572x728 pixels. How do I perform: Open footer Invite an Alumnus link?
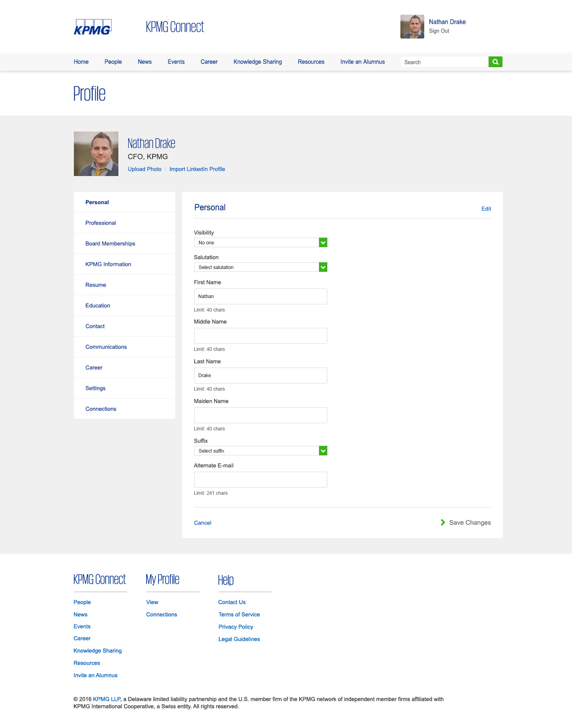(x=95, y=675)
